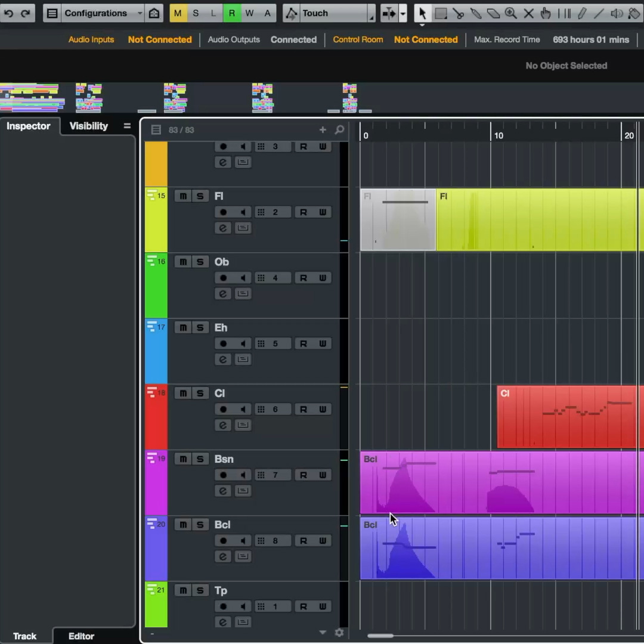Select the Glue tube tool
Screen dimensions: 644x644
476,13
